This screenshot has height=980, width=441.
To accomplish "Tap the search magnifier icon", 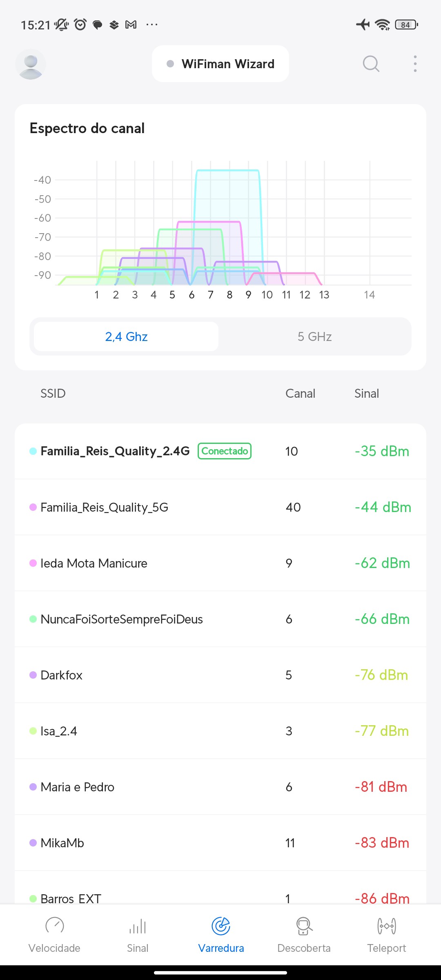I will [x=371, y=64].
